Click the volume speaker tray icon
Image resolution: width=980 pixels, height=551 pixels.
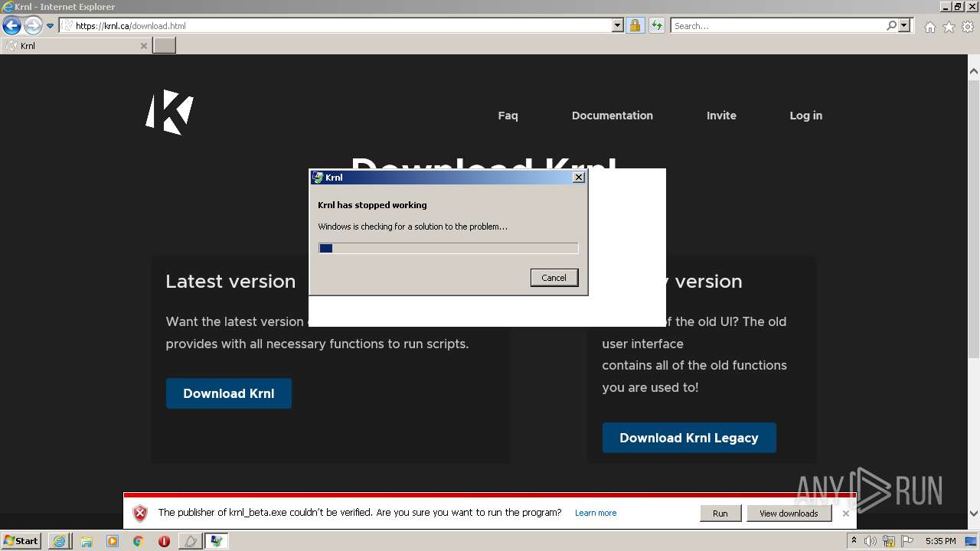coord(871,541)
